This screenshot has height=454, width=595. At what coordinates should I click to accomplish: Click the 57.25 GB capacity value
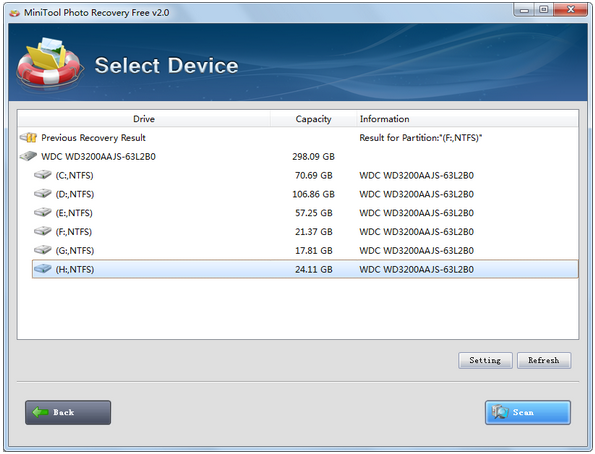tap(314, 213)
